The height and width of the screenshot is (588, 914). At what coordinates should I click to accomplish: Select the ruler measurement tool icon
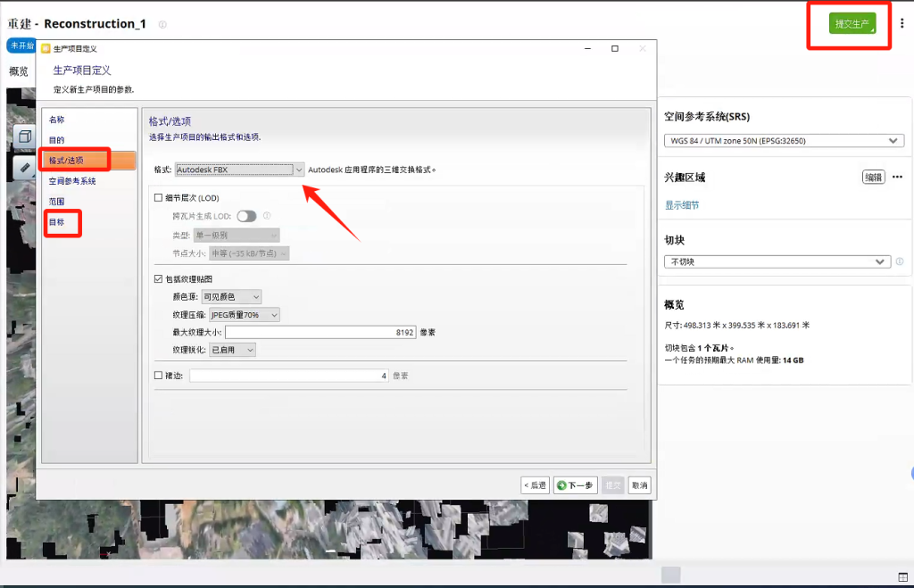[24, 168]
